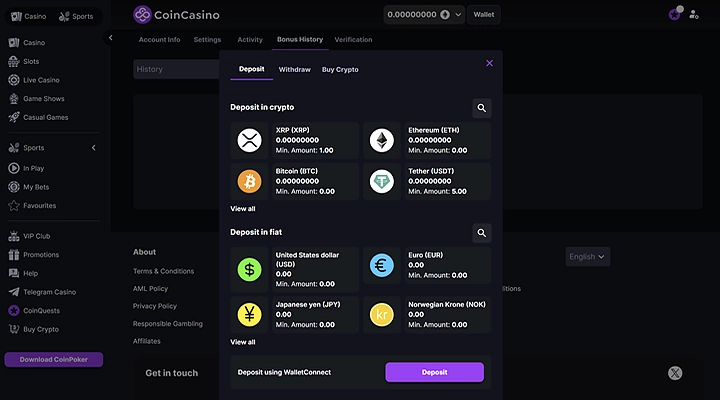Open VIP Club in the sidebar

(x=29, y=236)
